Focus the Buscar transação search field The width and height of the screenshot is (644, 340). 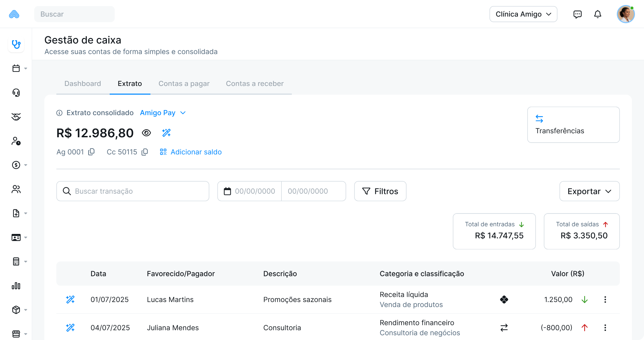[x=133, y=191]
